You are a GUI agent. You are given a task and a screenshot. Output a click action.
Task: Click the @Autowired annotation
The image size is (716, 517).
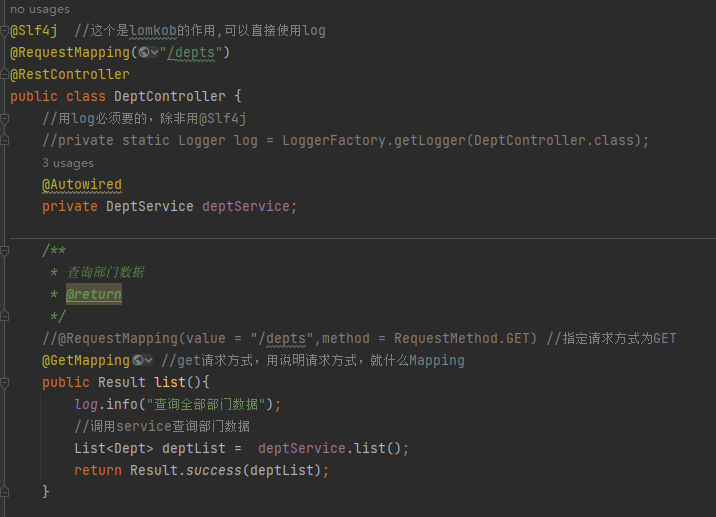[x=82, y=185]
